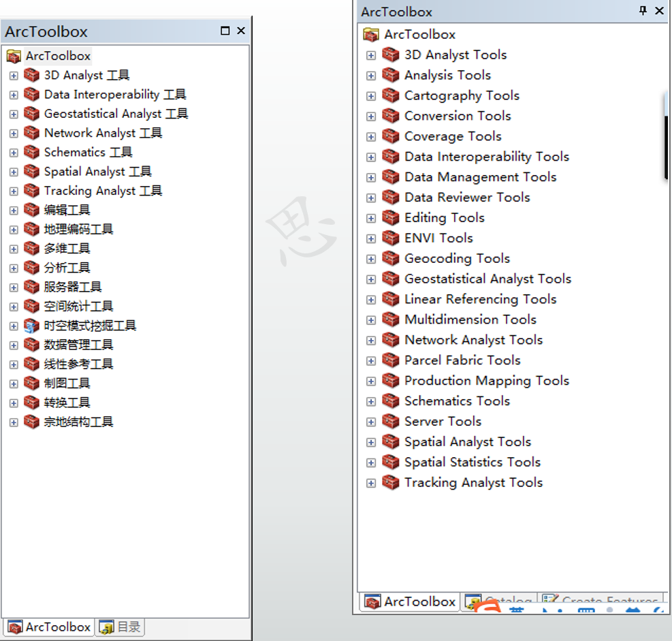Screen dimensions: 672x641
Task: Expand the Linear Referencing Tools node
Action: coord(371,300)
